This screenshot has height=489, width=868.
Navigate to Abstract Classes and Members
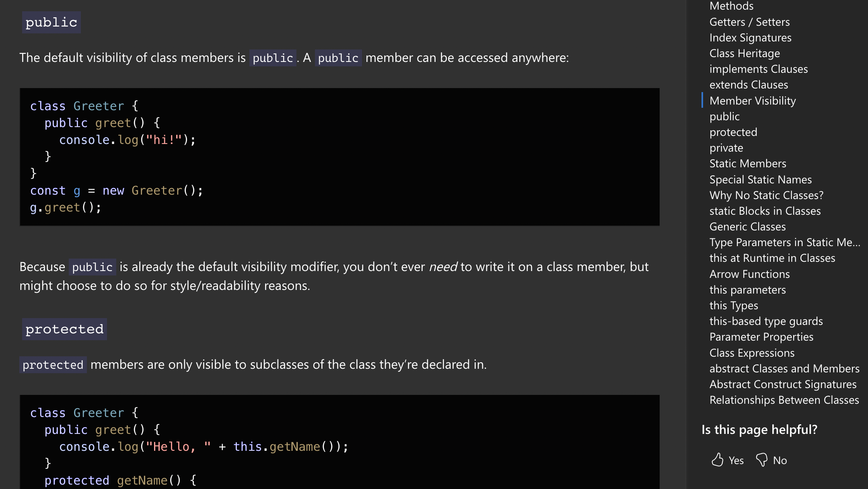point(784,368)
